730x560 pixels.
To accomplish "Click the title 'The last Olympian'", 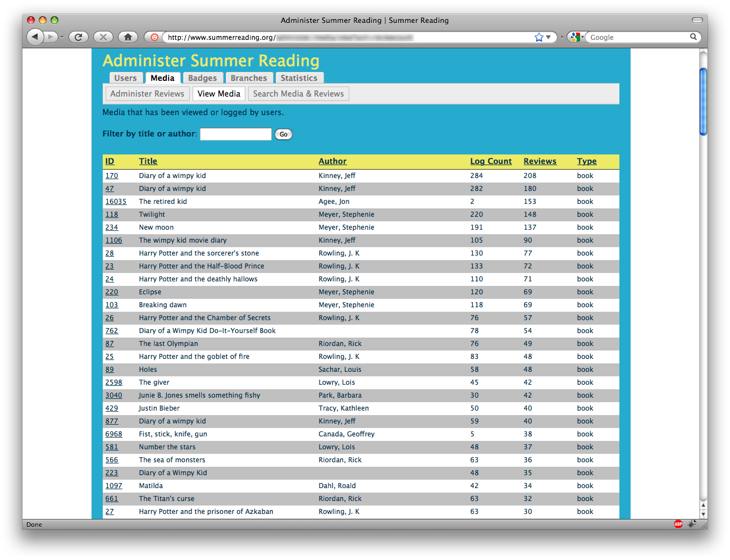I will click(x=168, y=344).
